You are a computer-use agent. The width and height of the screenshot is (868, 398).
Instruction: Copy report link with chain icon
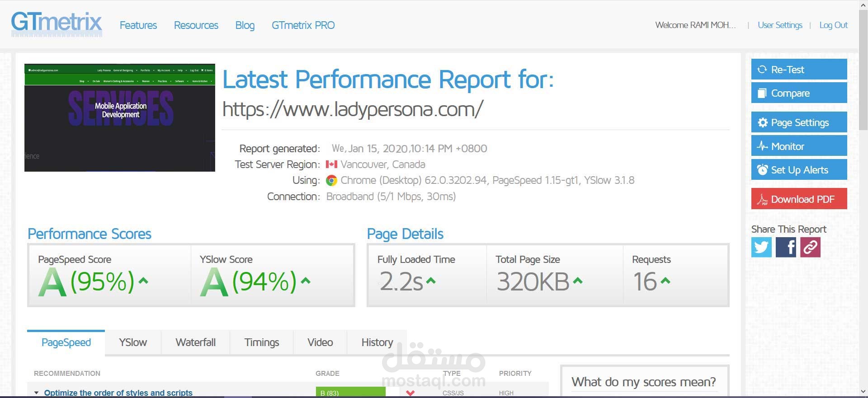tap(810, 247)
